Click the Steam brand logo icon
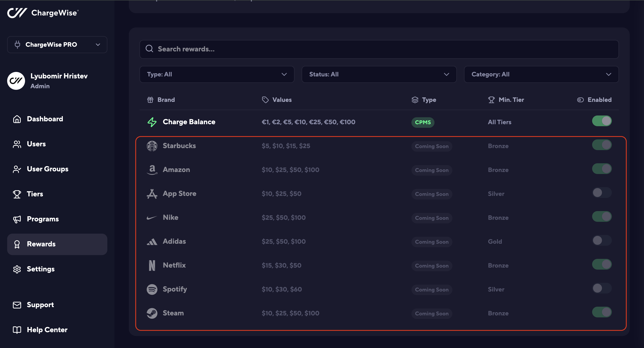This screenshot has width=644, height=348. (152, 313)
